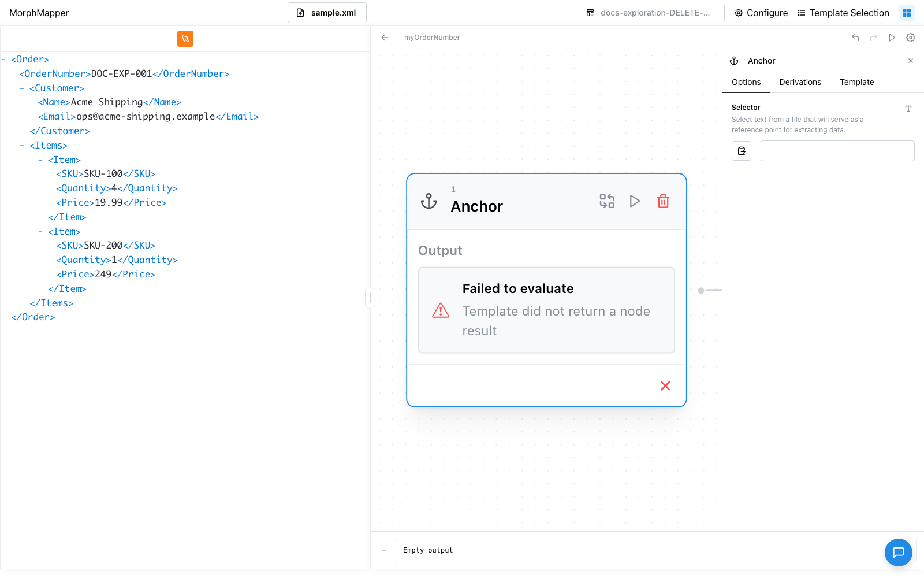Collapse the Customer element
The width and height of the screenshot is (924, 578).
pyautogui.click(x=22, y=88)
